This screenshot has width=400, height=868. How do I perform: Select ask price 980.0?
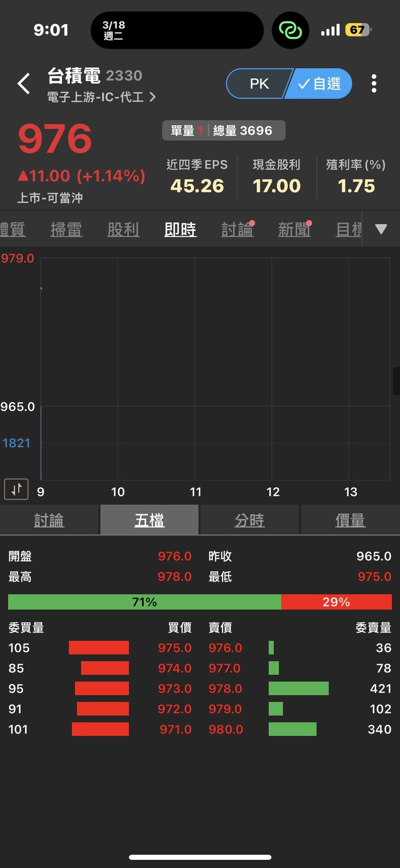(226, 729)
